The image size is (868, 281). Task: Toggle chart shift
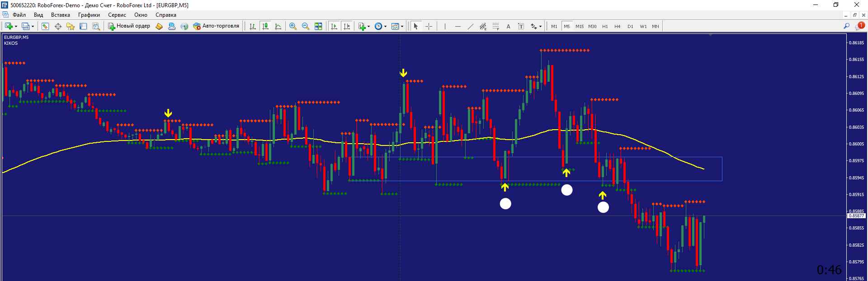[347, 26]
